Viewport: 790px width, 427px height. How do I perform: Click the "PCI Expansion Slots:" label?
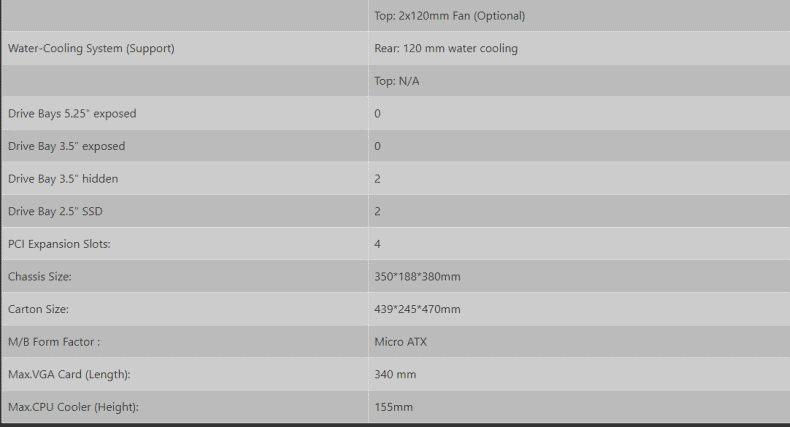(60, 244)
